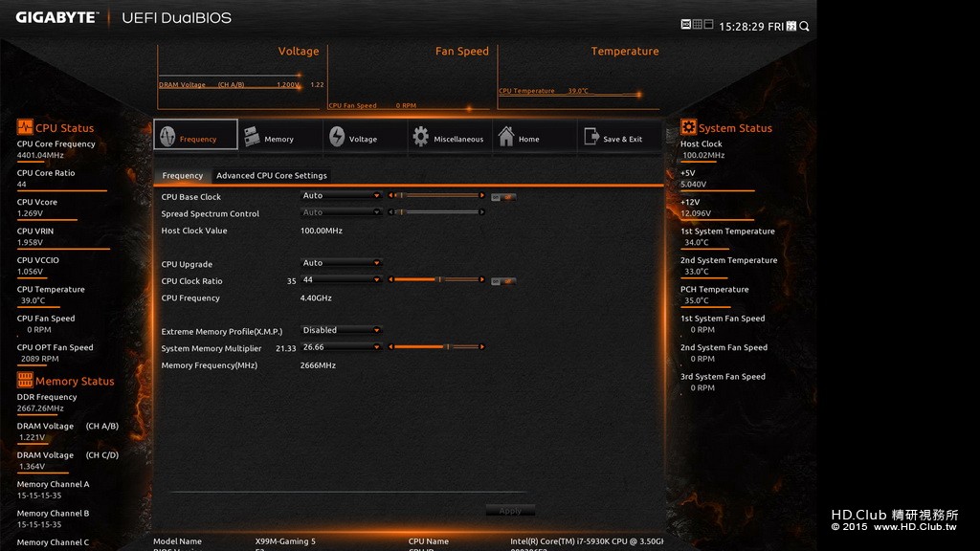Switch to the first display mode icon
The image size is (980, 551).
pos(685,24)
